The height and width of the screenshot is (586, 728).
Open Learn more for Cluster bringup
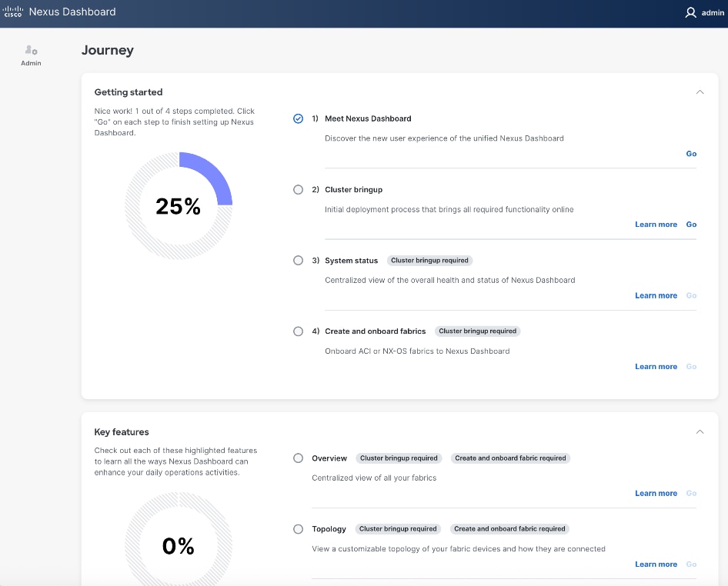(x=656, y=224)
